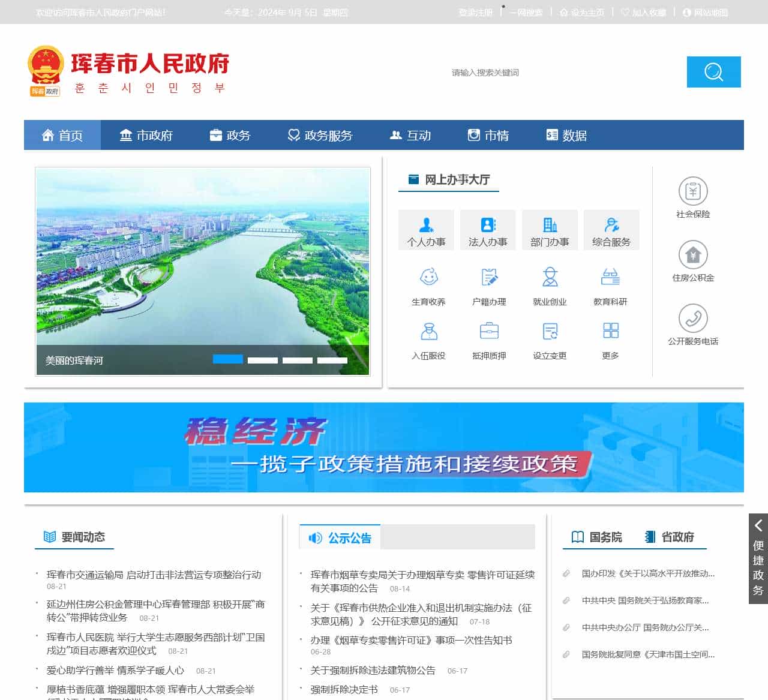Select the 就业创业 employment icon
The height and width of the screenshot is (700, 768).
tap(550, 277)
